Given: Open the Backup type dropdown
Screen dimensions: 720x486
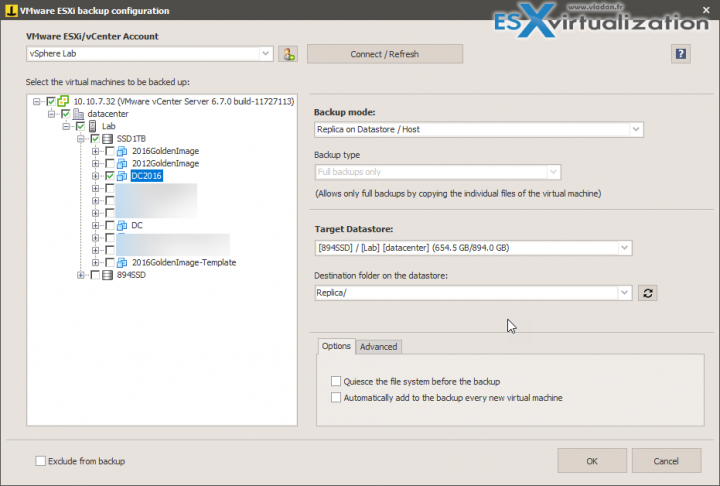Looking at the screenshot, I should (553, 172).
